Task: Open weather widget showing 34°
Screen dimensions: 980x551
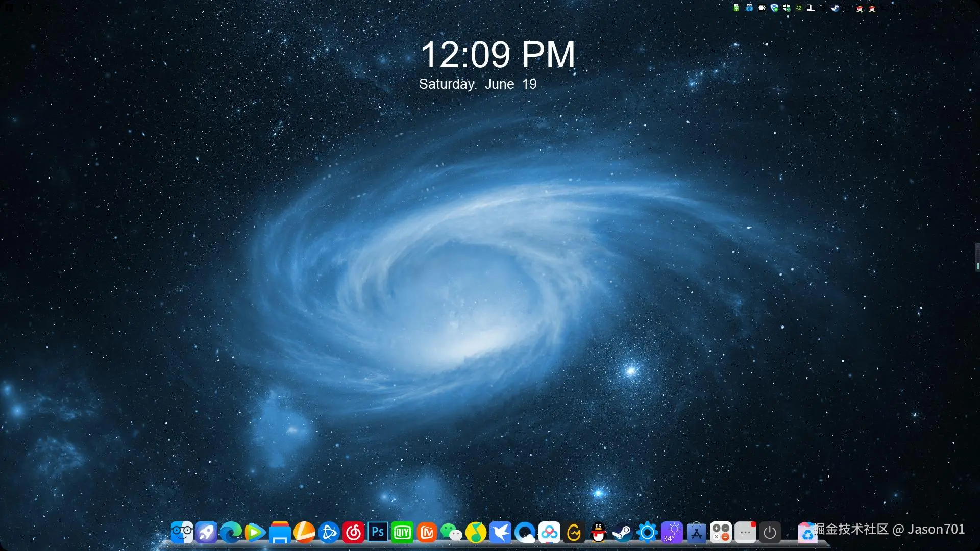Action: click(672, 533)
